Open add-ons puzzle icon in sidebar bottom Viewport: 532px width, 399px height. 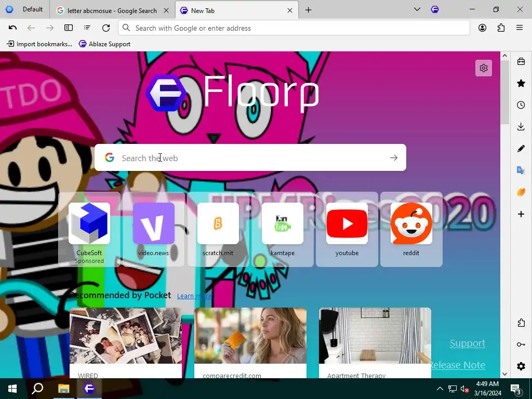coord(521,323)
